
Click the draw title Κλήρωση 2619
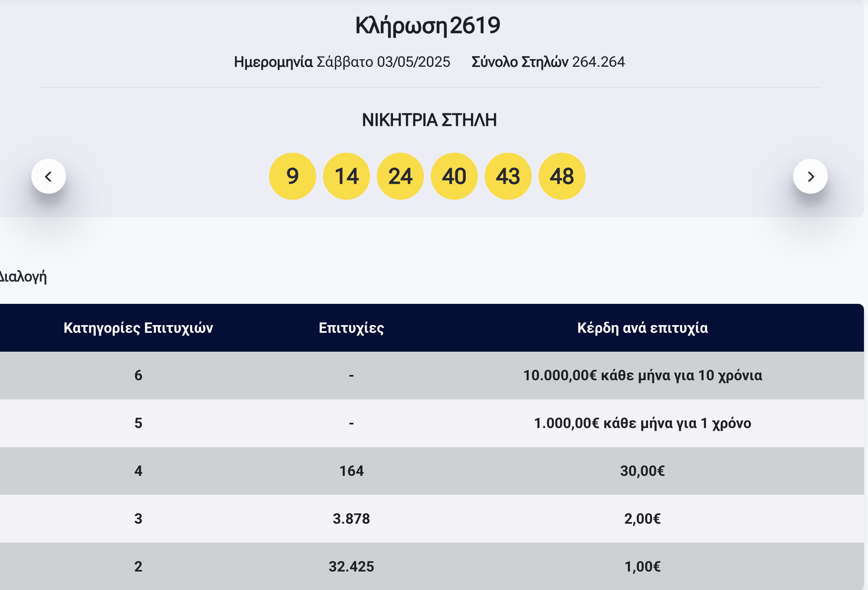[428, 25]
